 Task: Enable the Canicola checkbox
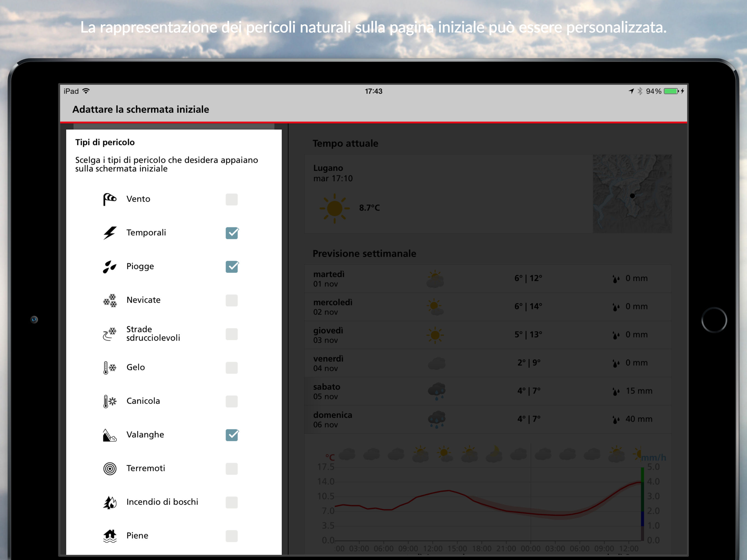click(x=232, y=401)
